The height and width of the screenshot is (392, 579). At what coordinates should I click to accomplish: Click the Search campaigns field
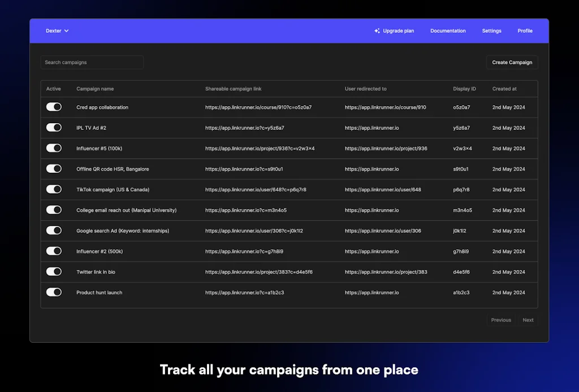92,62
